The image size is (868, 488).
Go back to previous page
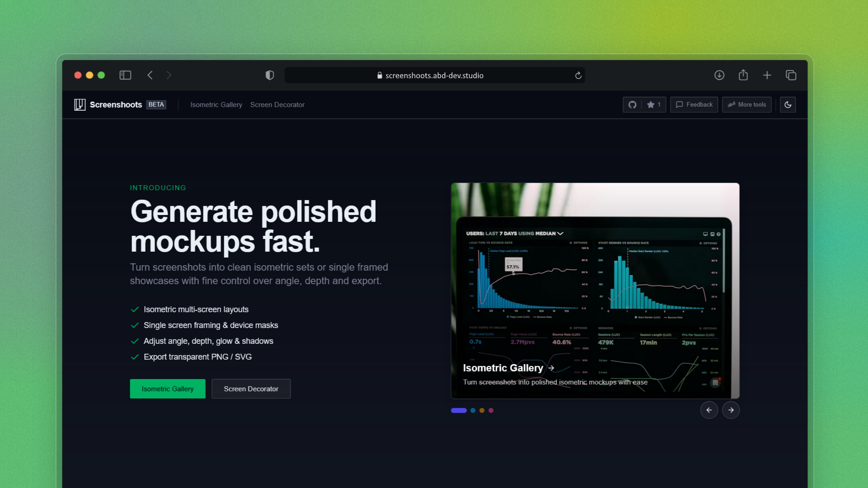(x=150, y=75)
